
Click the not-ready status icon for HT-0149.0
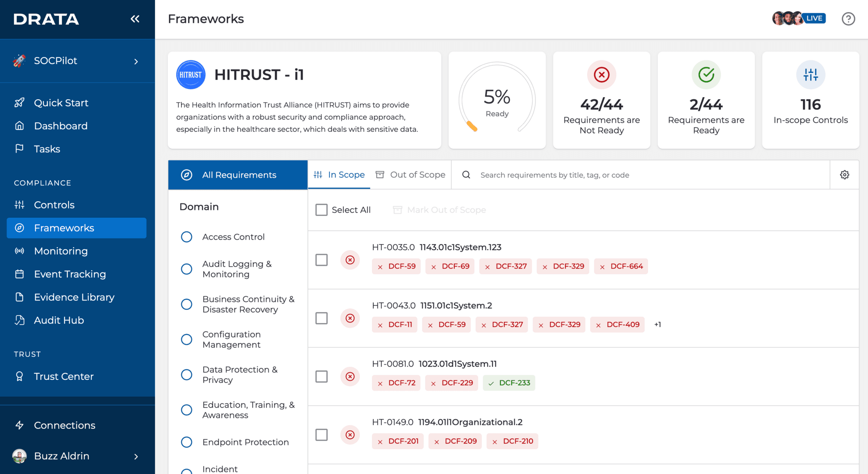[350, 435]
